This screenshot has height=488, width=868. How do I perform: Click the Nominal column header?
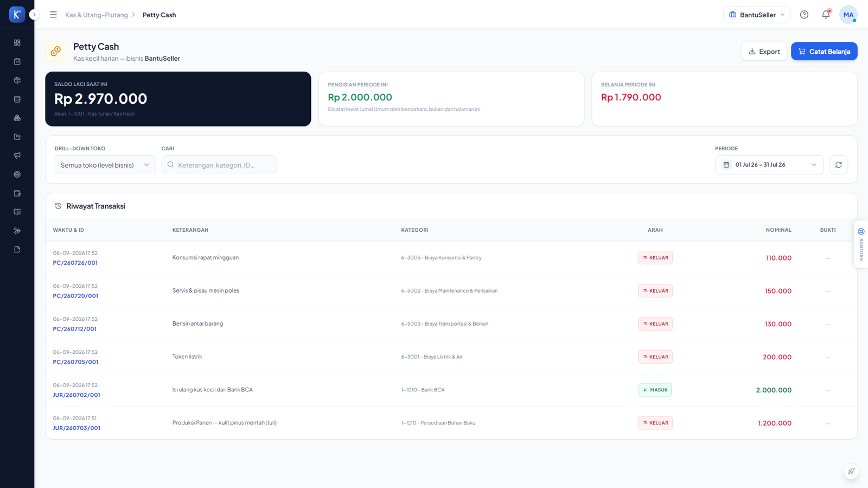click(x=778, y=230)
